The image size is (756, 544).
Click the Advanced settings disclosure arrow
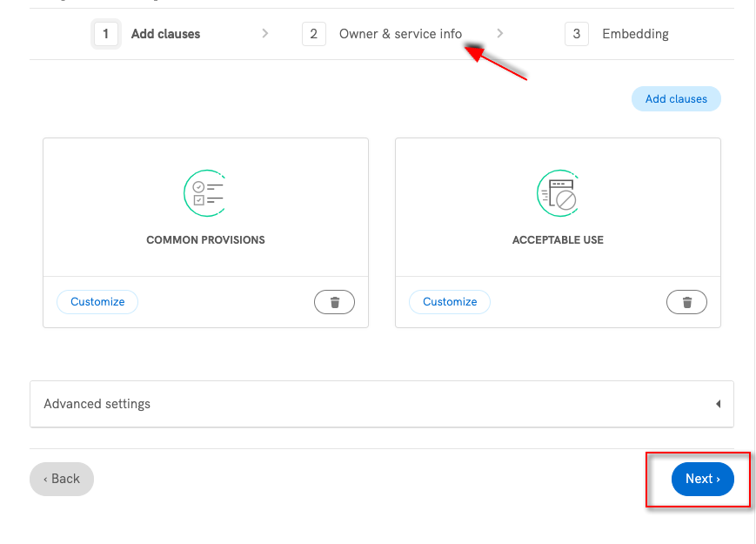(x=718, y=404)
